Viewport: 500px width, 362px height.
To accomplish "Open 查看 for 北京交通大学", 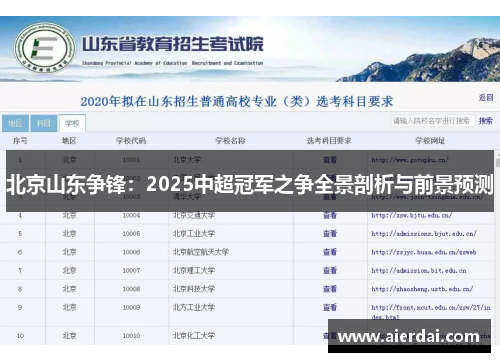I will (x=330, y=215).
